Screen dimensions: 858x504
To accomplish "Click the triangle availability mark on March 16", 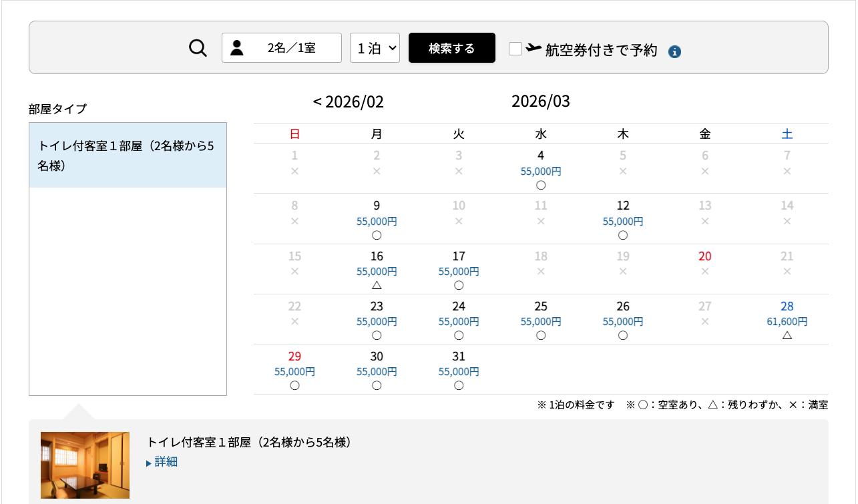I will (x=377, y=285).
